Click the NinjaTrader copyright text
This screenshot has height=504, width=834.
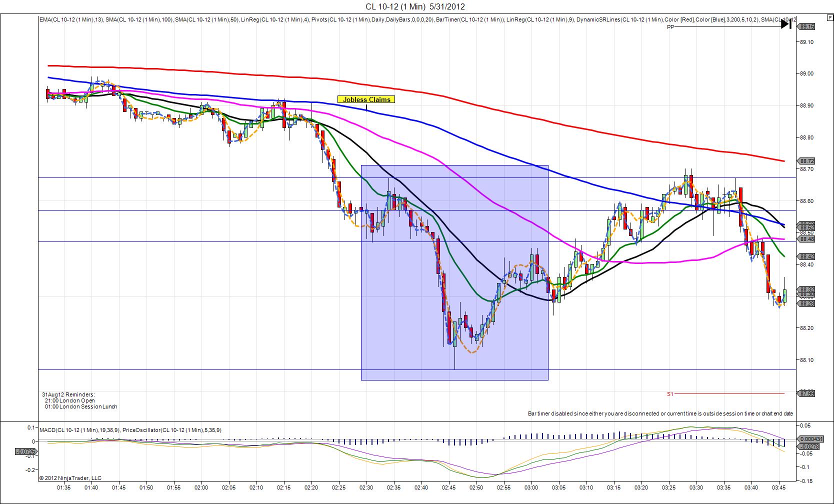point(70,478)
